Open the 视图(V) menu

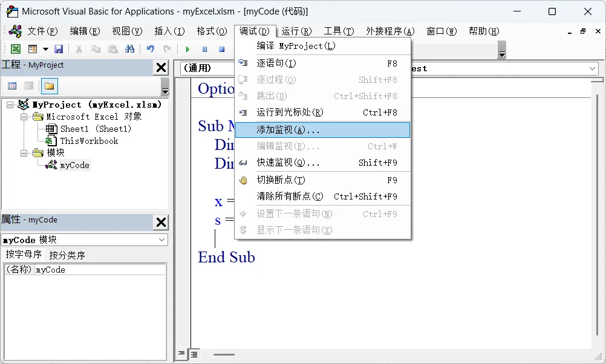point(127,31)
